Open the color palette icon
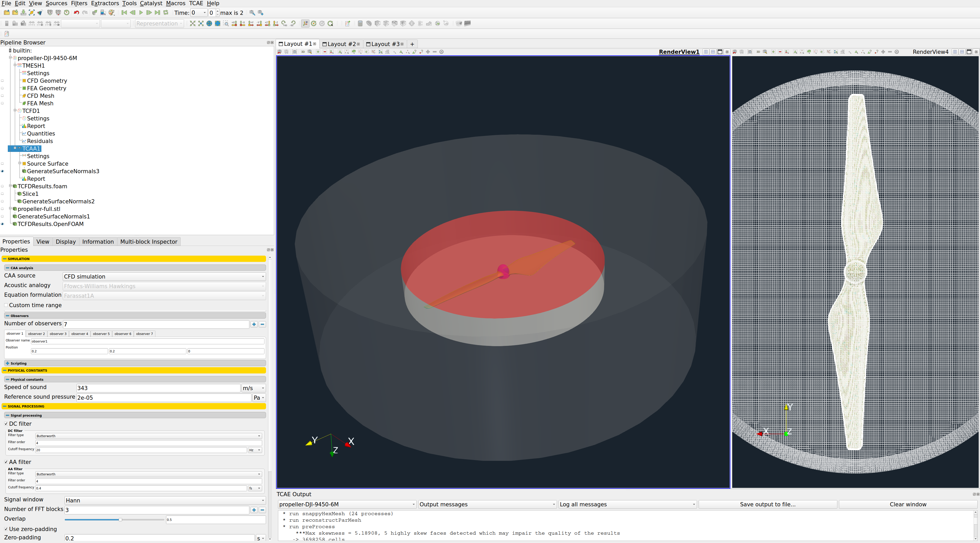Screen dimensions: 980x543 111,12
